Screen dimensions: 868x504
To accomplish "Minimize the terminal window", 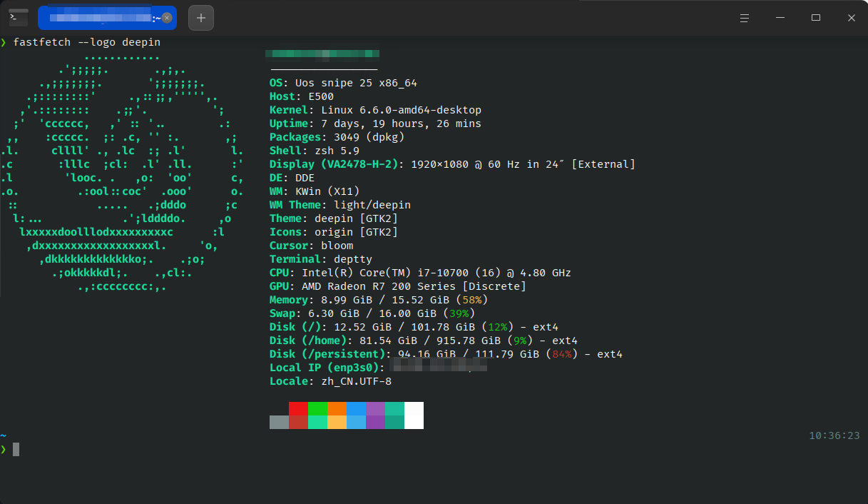I will pos(780,18).
